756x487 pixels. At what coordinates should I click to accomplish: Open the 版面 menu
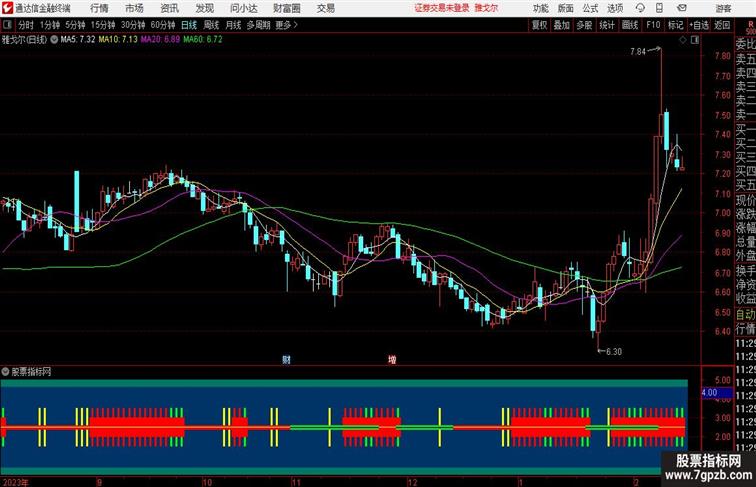point(566,8)
